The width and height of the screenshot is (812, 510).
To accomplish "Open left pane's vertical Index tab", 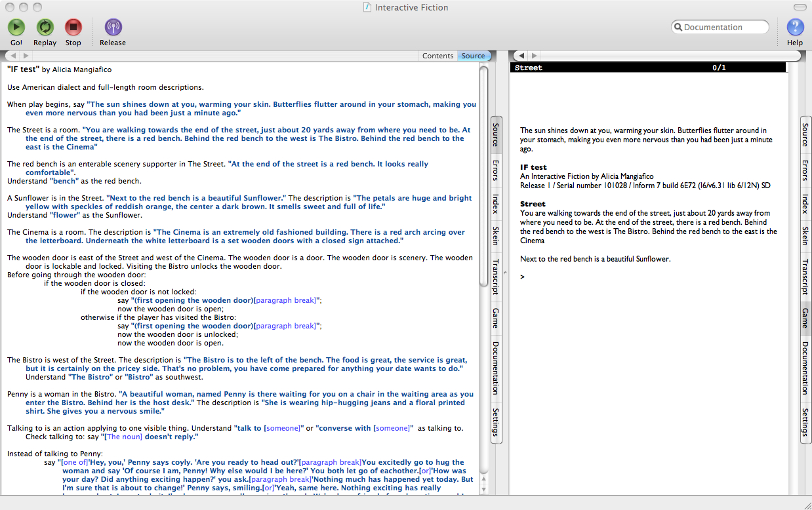I will click(496, 205).
